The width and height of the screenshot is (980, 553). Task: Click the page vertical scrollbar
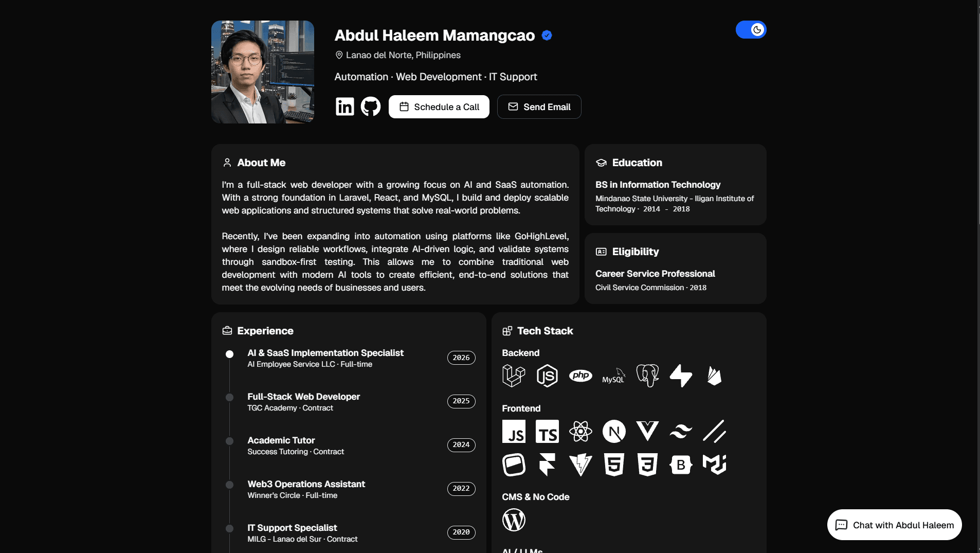point(978,276)
